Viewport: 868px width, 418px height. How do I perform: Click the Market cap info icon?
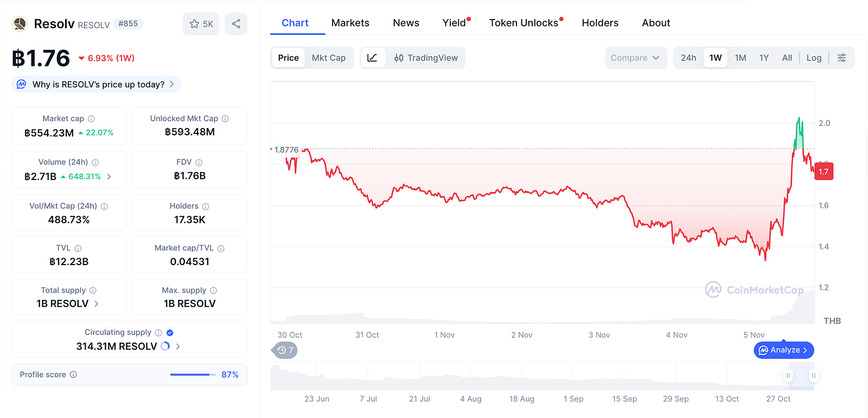pyautogui.click(x=92, y=119)
